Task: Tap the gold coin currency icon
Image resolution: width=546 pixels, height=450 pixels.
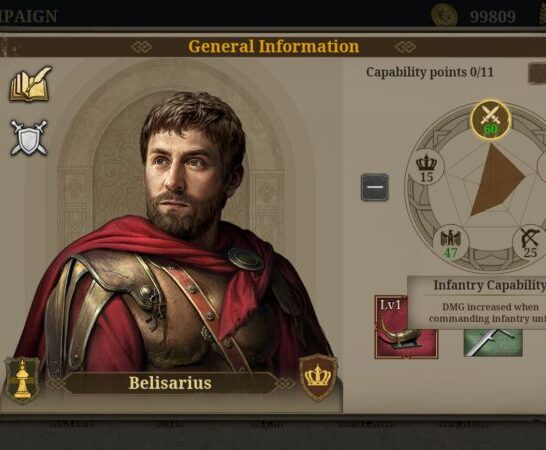Action: point(444,15)
